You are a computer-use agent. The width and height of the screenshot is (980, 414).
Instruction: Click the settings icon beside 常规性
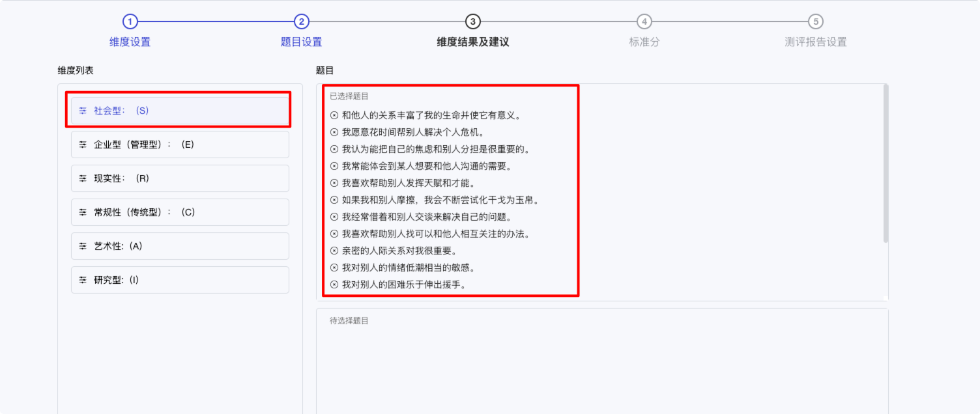tap(83, 212)
